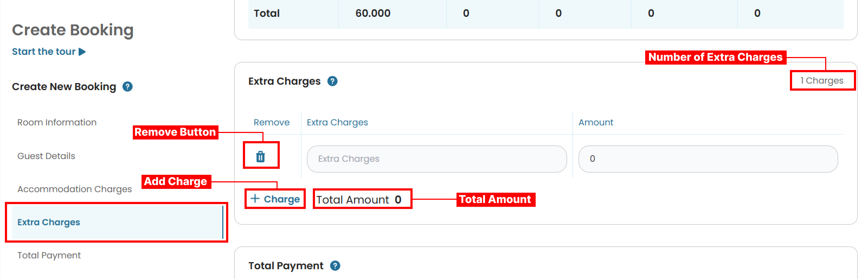
Task: Select Room Information in the sidebar
Action: [x=57, y=122]
